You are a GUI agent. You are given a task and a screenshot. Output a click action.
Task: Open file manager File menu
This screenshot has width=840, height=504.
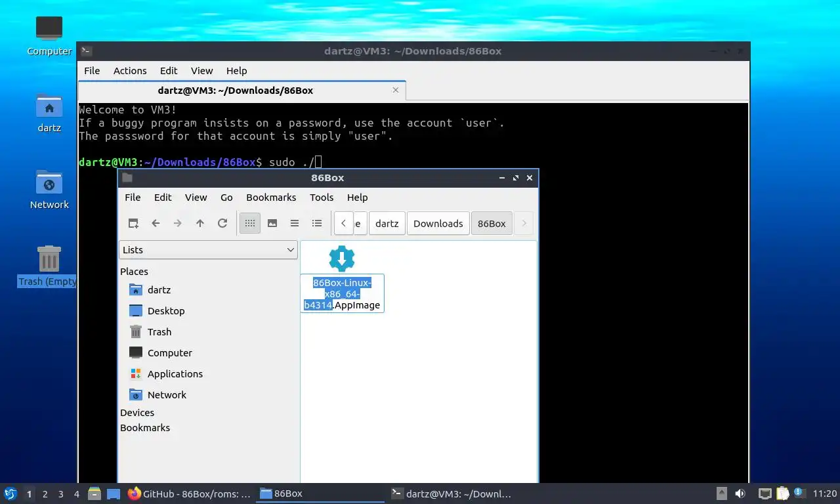pyautogui.click(x=133, y=197)
